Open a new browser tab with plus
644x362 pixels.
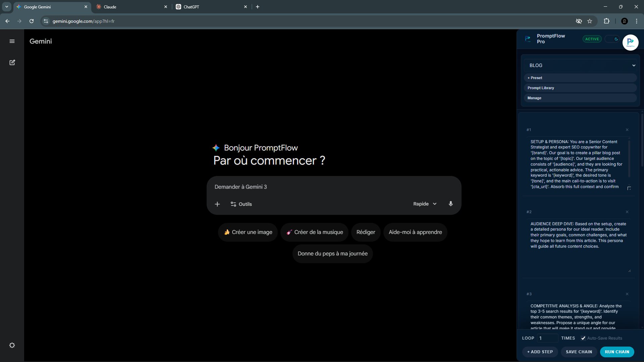coord(258,7)
